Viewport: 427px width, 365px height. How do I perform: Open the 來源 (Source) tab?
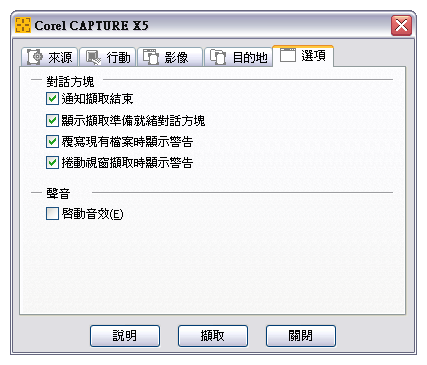tap(50, 57)
